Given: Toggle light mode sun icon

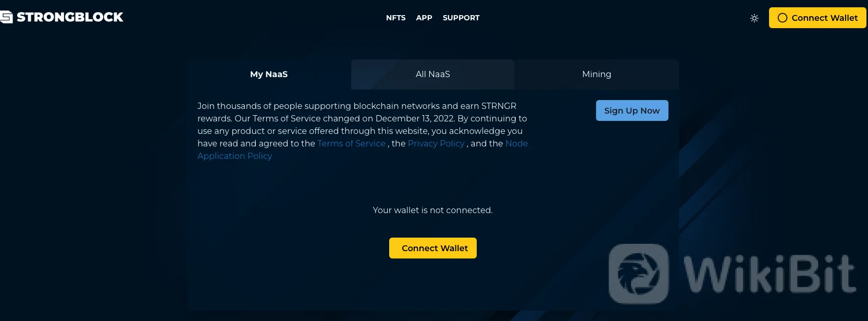Looking at the screenshot, I should 754,18.
